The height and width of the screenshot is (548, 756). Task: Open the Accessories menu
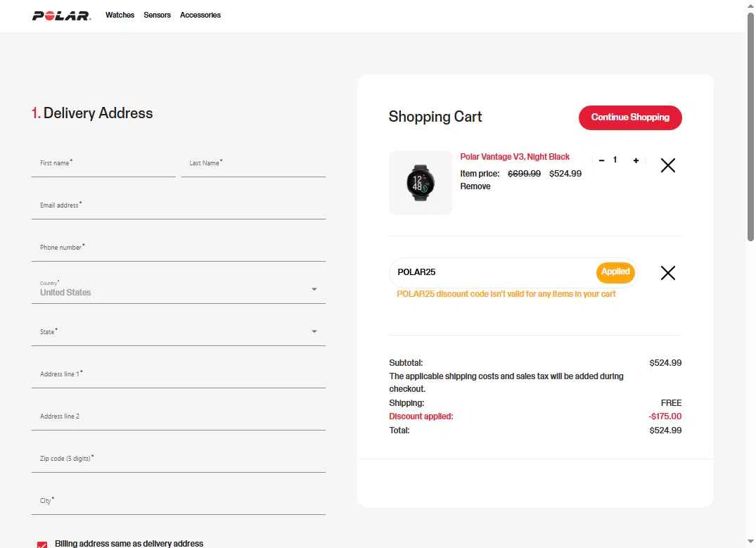(x=200, y=15)
